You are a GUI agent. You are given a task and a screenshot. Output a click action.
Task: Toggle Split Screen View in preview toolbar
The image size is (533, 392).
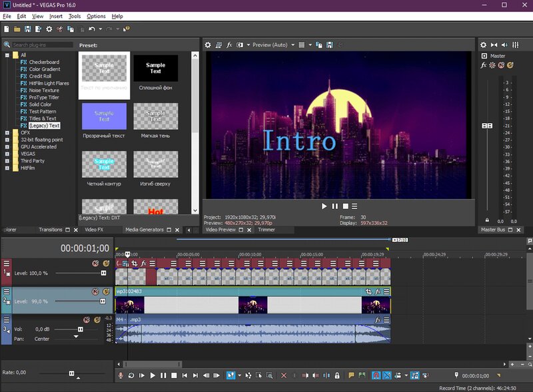[x=240, y=45]
